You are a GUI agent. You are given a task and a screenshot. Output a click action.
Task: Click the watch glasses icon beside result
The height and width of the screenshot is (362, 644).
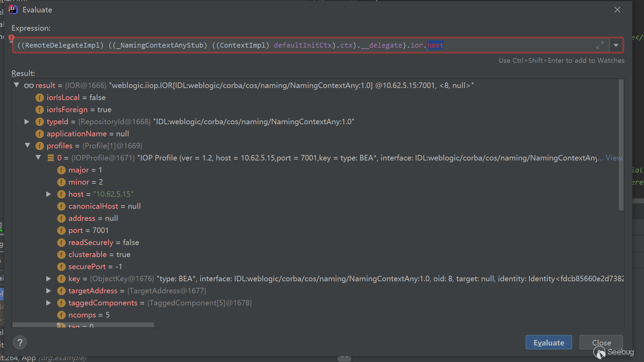tap(29, 85)
